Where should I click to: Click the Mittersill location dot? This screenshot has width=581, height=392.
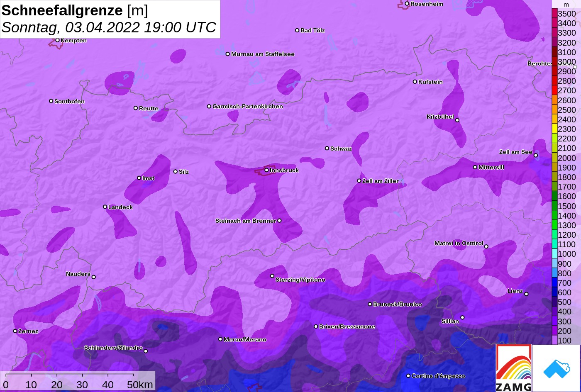click(x=475, y=167)
